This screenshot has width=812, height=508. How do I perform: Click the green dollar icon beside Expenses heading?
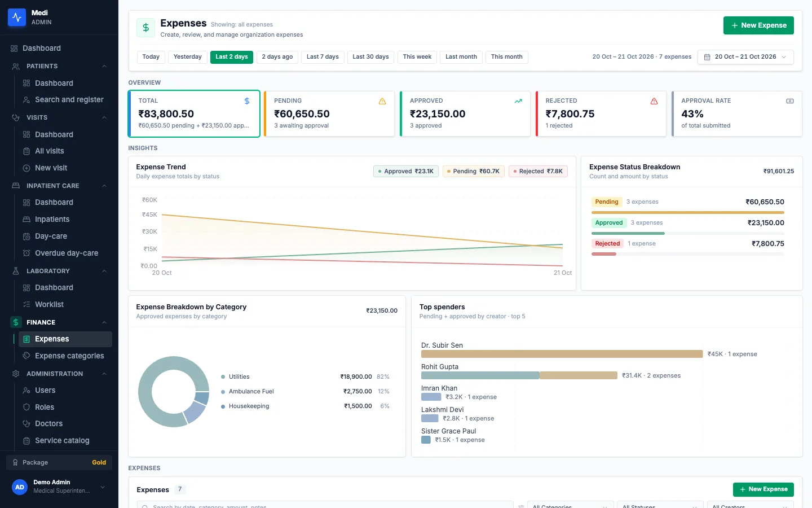(x=146, y=28)
